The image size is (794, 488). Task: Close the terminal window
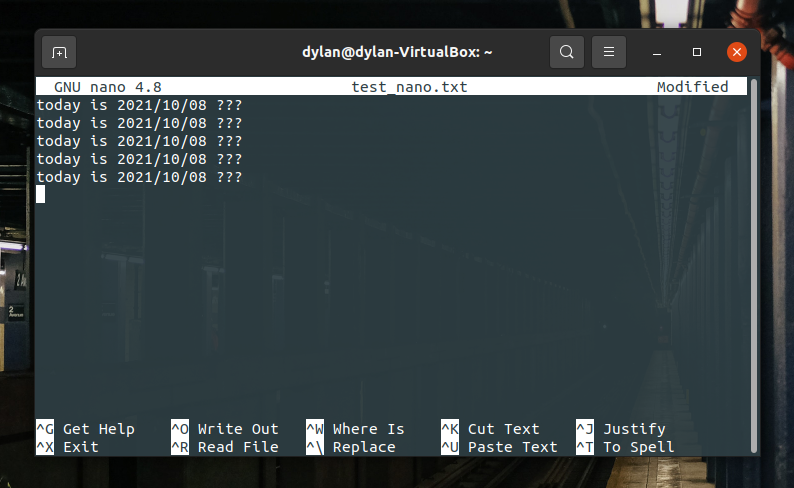737,52
